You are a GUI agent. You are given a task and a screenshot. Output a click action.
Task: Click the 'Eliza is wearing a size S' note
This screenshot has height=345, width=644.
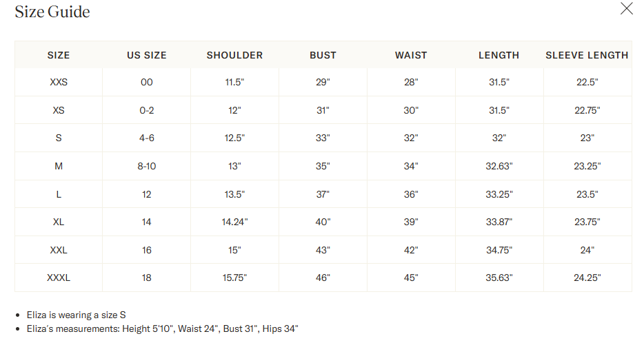pos(77,315)
